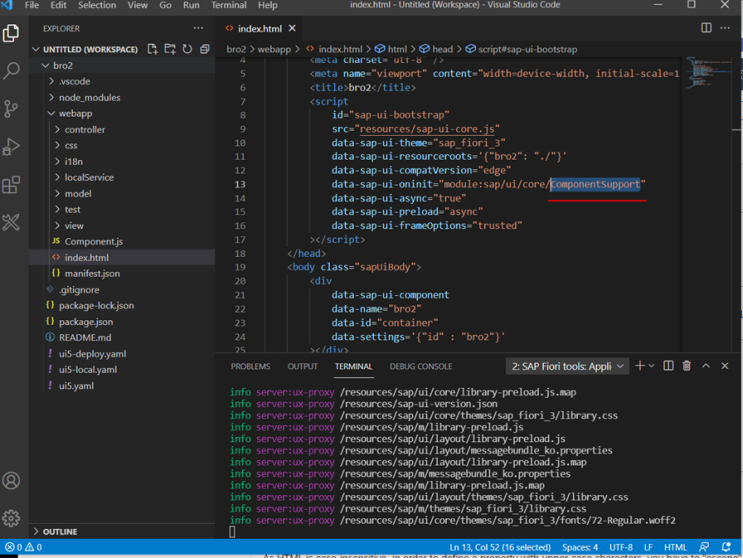Click Ln 13, Col 52 status entry
Viewport: 743px width, 558px height.
coord(500,547)
